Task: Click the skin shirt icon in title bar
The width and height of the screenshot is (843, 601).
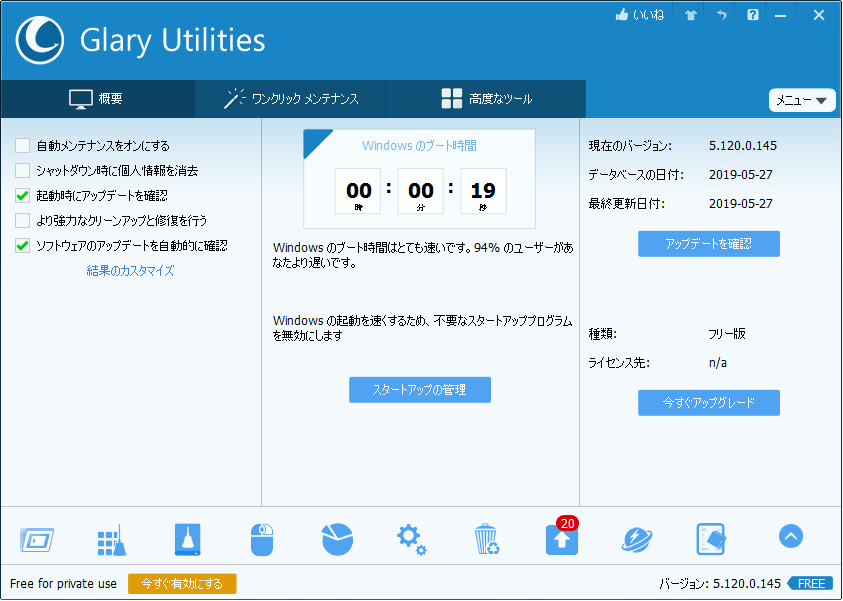Action: [x=690, y=15]
